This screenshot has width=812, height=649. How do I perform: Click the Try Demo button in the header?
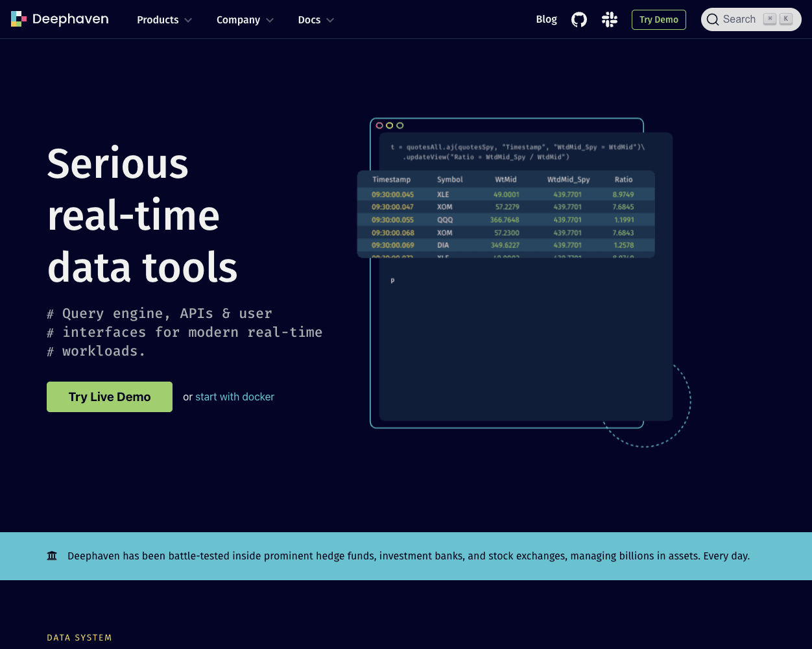point(659,19)
